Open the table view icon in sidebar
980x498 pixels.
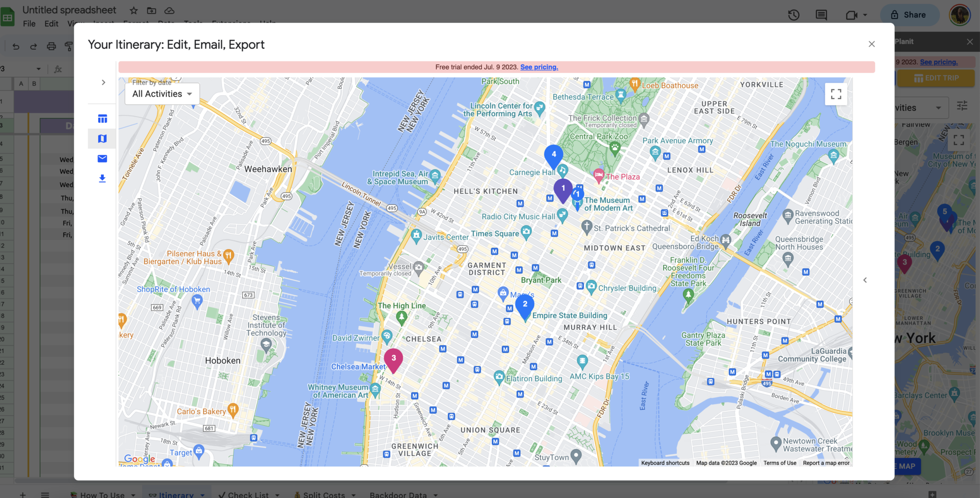tap(102, 119)
